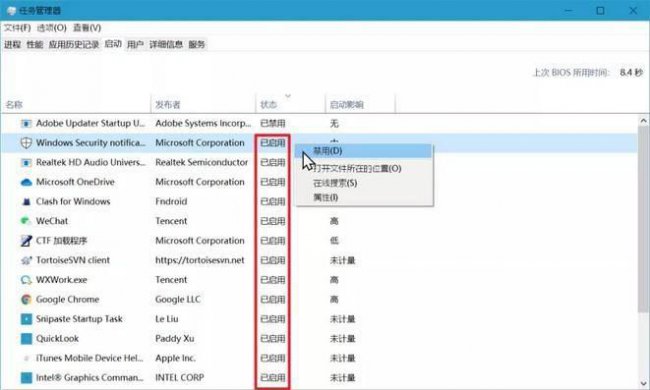Click the Google Chrome icon
Viewport: 650px width, 390px height.
click(26, 299)
